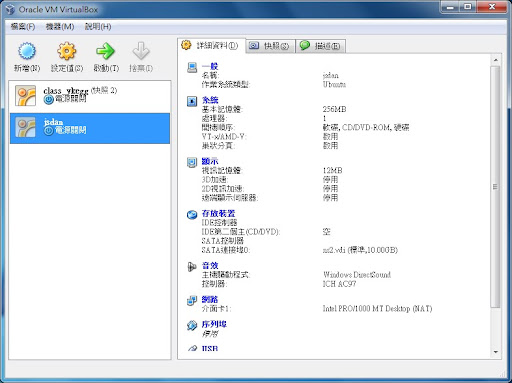
Task: Open Settings (設定值) gear toolbar icon
Action: (67, 51)
